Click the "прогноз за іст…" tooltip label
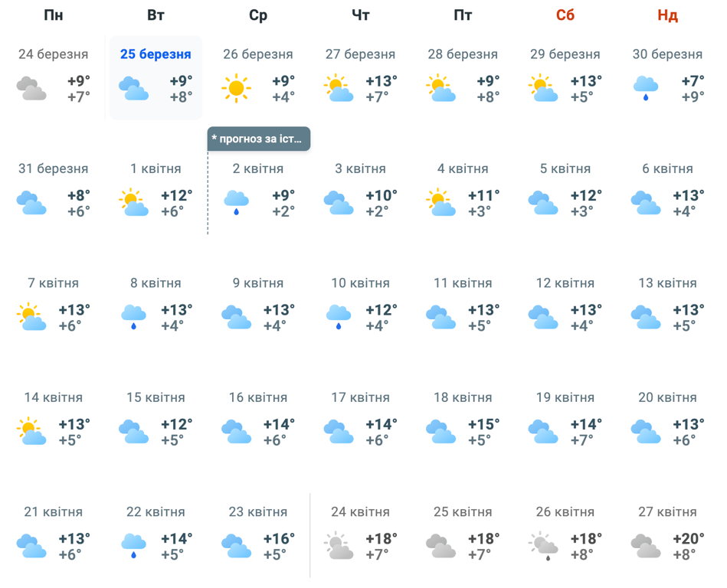The height and width of the screenshot is (588, 727). (x=259, y=139)
